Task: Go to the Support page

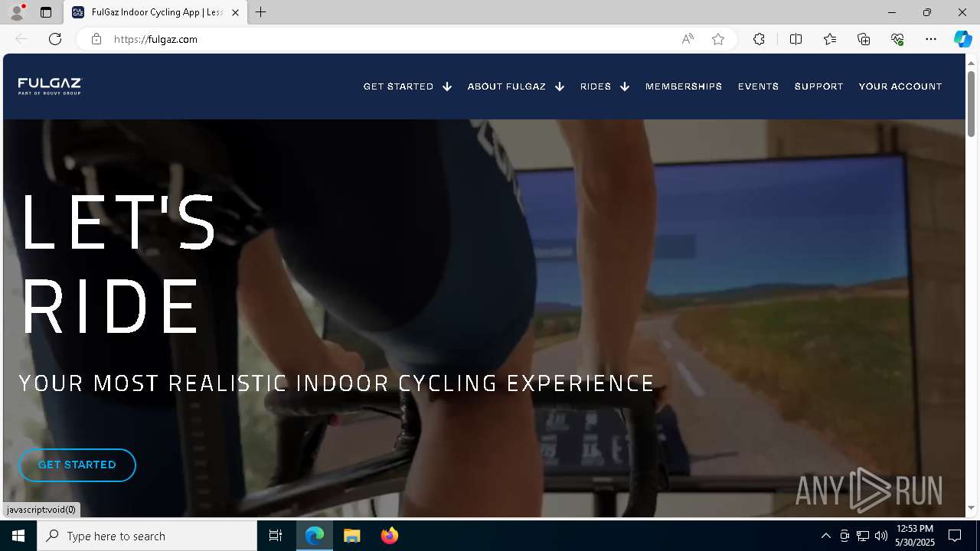Action: (818, 86)
